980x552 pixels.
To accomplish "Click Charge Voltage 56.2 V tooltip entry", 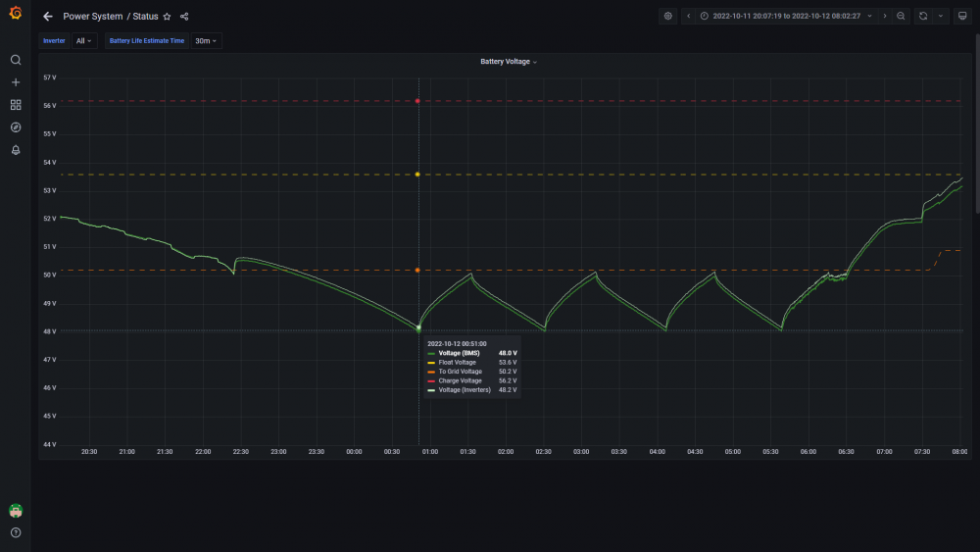I will click(x=472, y=380).
